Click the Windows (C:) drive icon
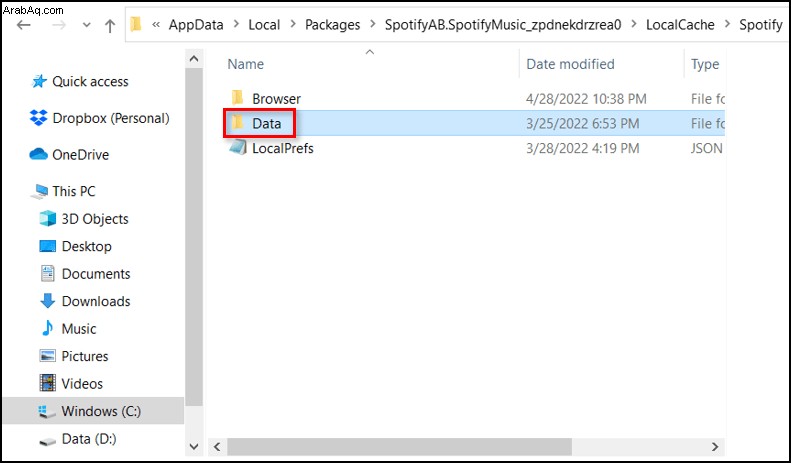791x463 pixels. point(47,412)
